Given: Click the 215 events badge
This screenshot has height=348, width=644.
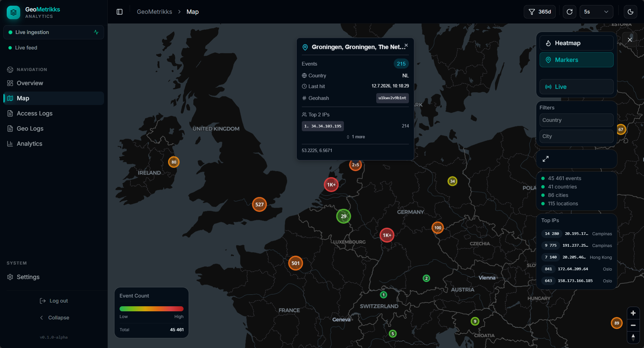Looking at the screenshot, I should tap(401, 64).
